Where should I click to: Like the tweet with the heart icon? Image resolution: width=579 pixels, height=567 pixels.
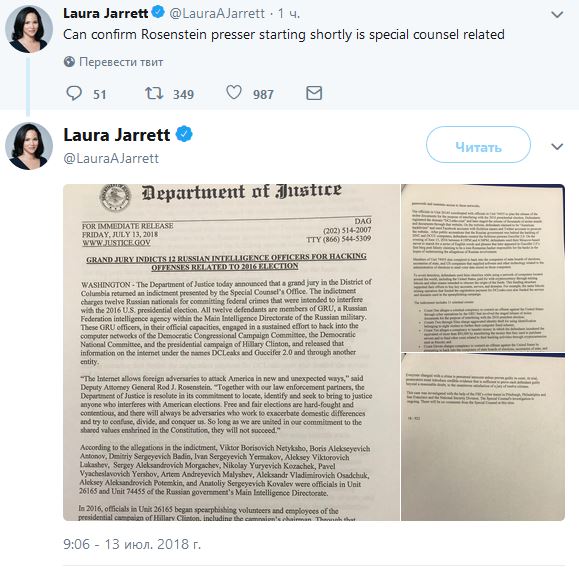click(x=234, y=93)
